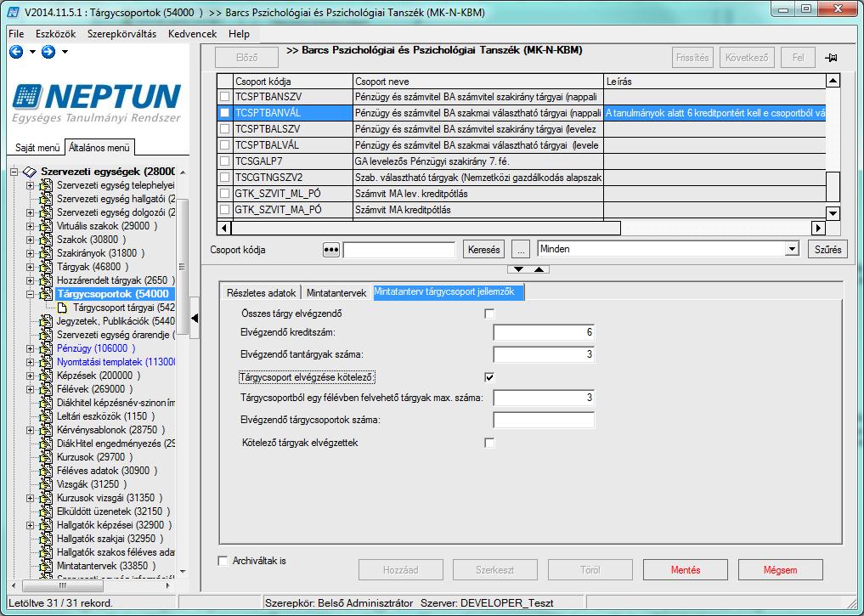This screenshot has height=616, width=864.
Task: Tick the checkbox for row TCSGALP7
Action: [225, 161]
